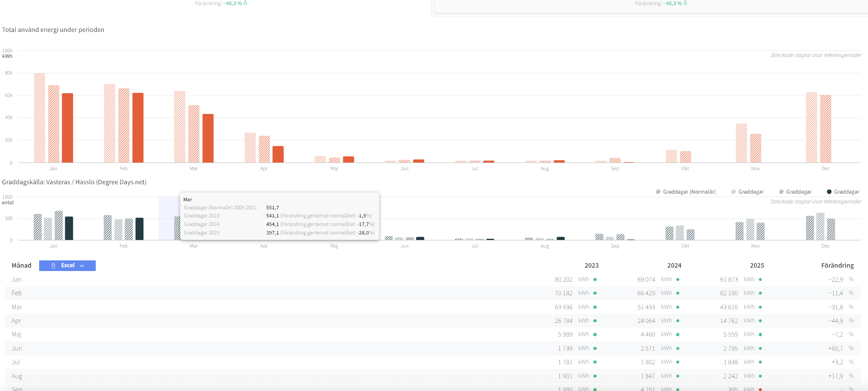Image resolution: width=868 pixels, height=391 pixels.
Task: Open the Excel export dropdown arrow
Action: [82, 266]
